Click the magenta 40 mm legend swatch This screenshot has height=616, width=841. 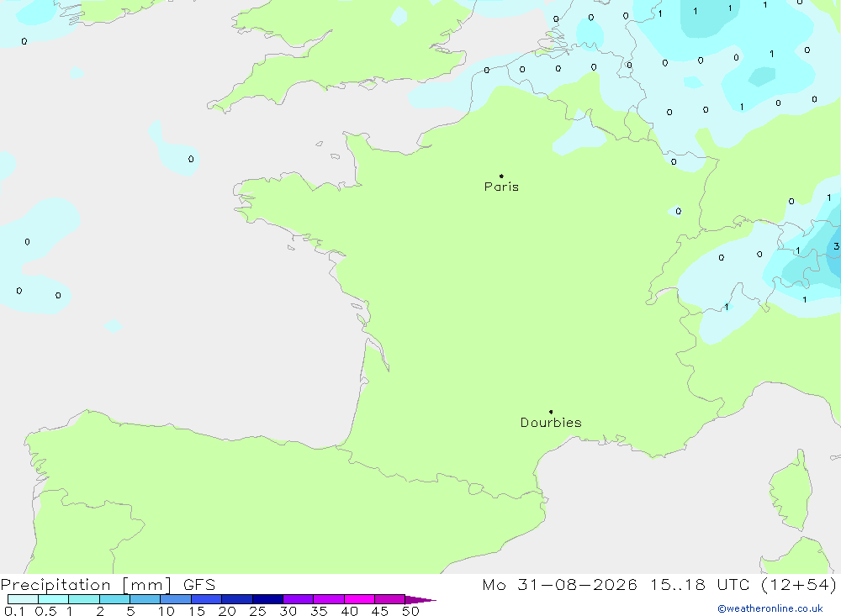[359, 599]
